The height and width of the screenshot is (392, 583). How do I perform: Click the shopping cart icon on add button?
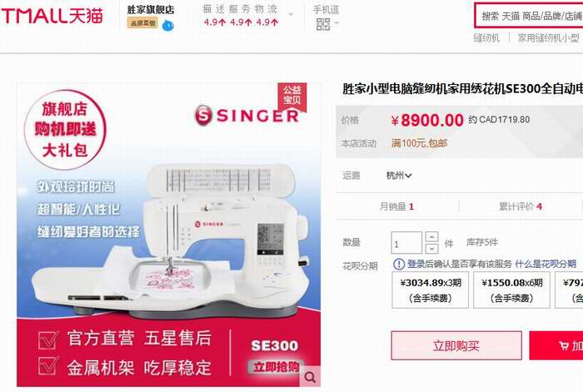coord(564,346)
